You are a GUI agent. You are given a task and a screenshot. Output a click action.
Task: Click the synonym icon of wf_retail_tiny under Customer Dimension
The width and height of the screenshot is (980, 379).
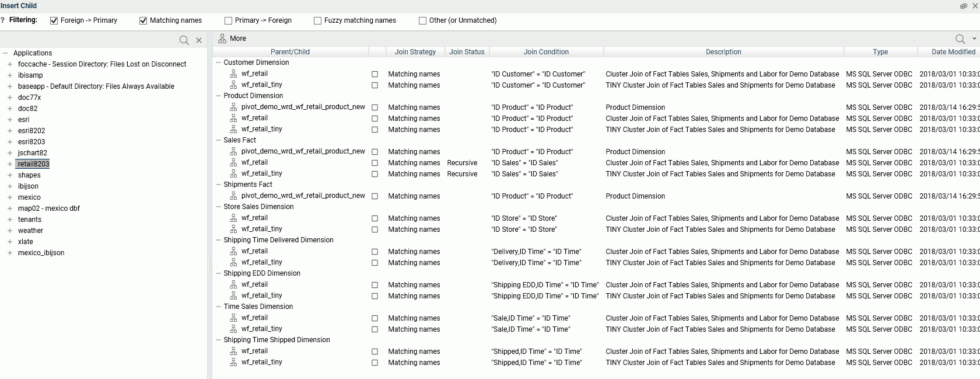click(233, 85)
